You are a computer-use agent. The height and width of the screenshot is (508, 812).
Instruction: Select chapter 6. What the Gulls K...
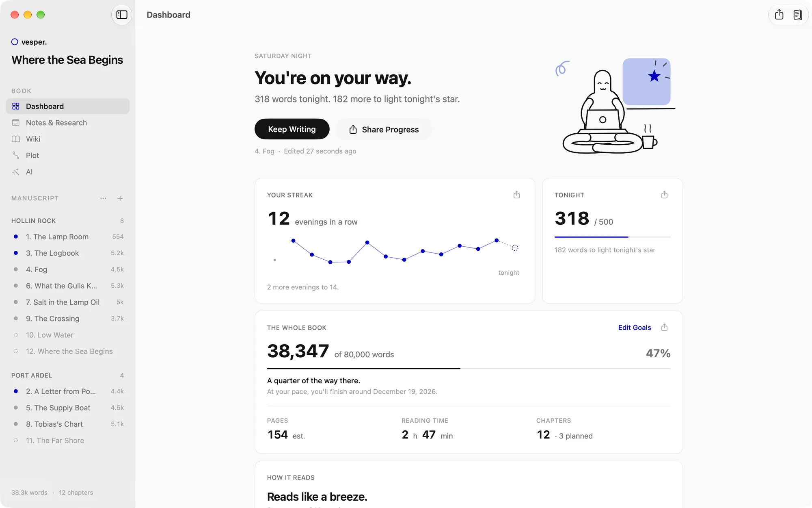point(68,286)
